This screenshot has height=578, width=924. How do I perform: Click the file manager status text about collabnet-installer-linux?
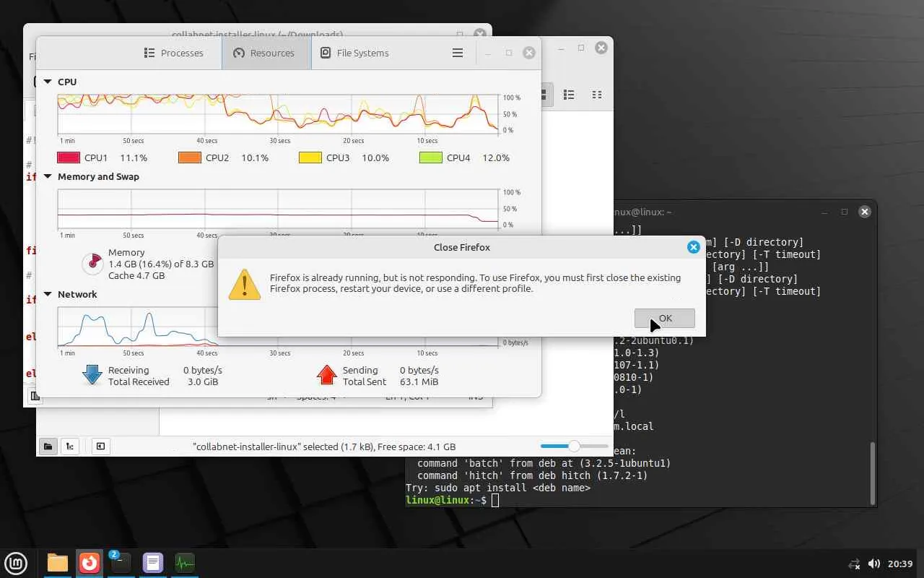coord(324,447)
